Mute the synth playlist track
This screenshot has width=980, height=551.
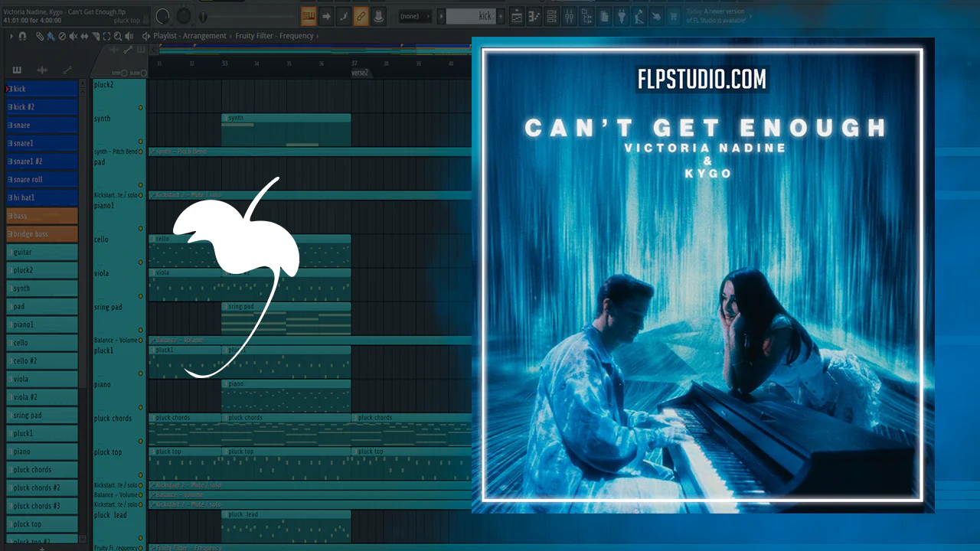pos(140,142)
